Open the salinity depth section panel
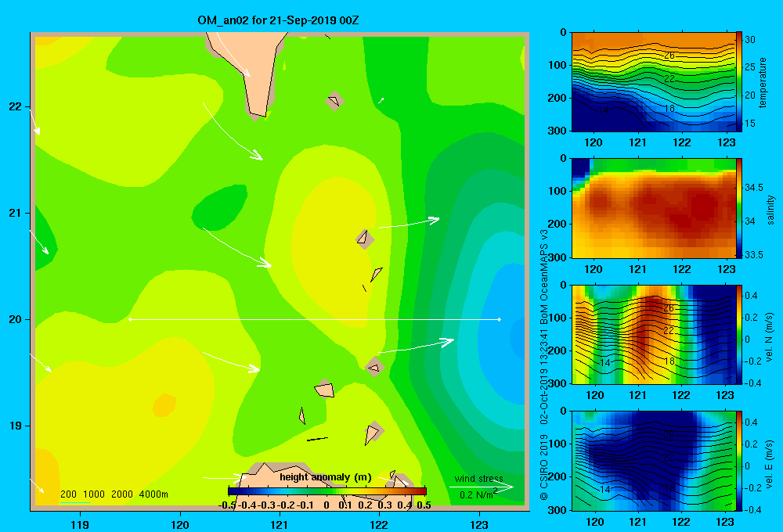The height and width of the screenshot is (532, 783). [654, 208]
